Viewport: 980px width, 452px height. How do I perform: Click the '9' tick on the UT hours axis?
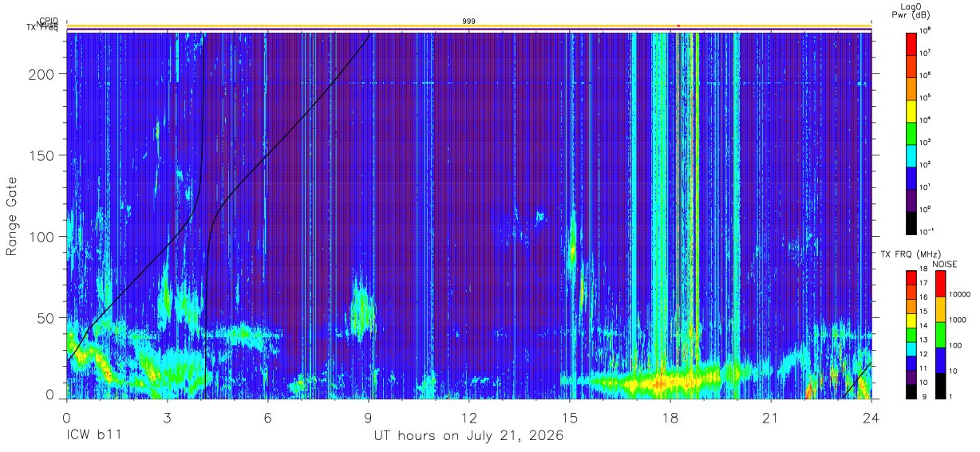(x=368, y=419)
